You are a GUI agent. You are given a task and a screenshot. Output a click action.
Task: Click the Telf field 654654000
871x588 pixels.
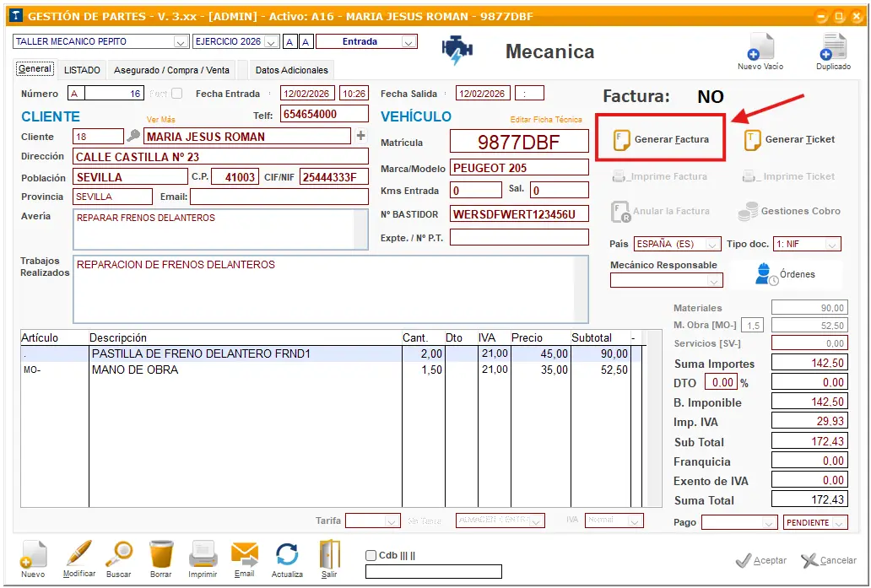pyautogui.click(x=324, y=114)
